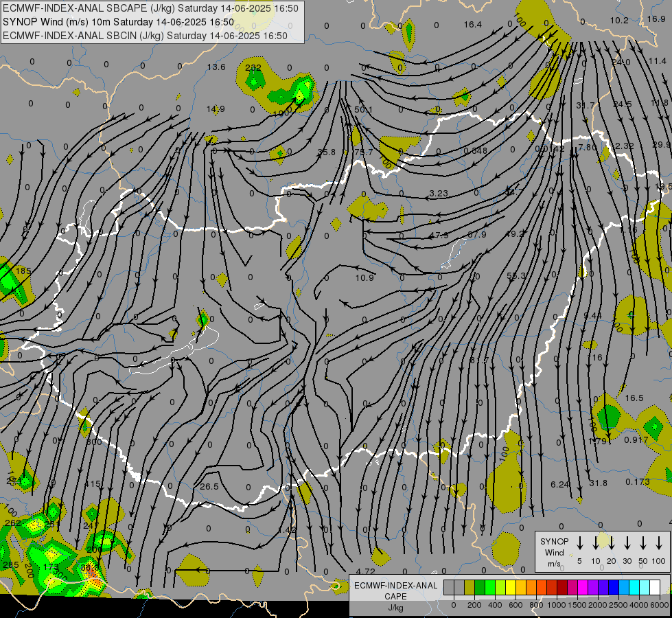Click the J/kg unit label in legend
The image size is (672, 618).
tap(395, 608)
